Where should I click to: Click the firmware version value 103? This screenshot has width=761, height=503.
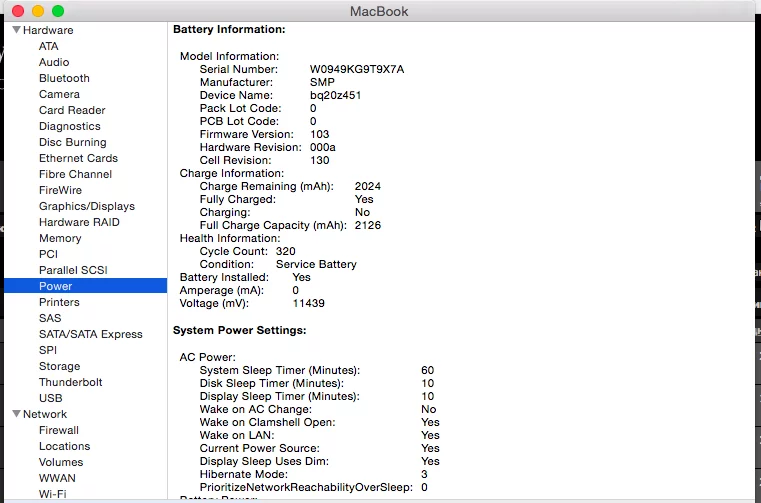pyautogui.click(x=319, y=134)
